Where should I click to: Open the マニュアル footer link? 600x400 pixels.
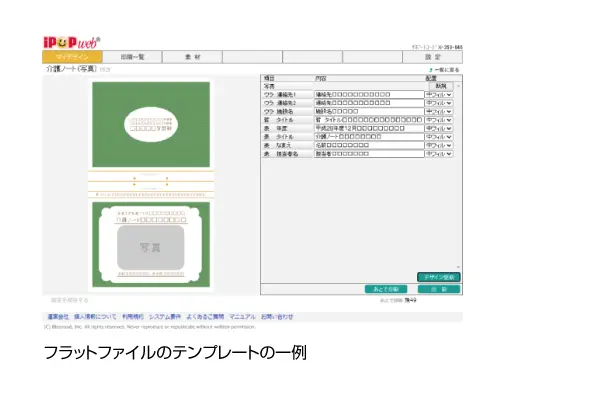(x=242, y=317)
